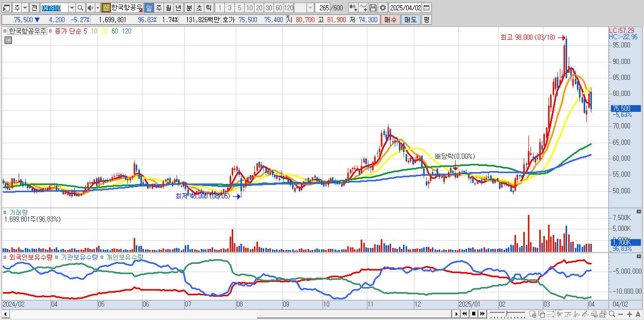Click the save chart floppy icon
Screen dimensions: 644x320
(x=373, y=8)
